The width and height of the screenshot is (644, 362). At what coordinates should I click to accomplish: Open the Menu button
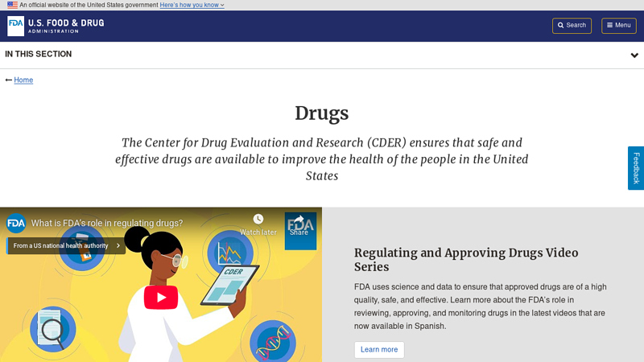click(x=619, y=26)
